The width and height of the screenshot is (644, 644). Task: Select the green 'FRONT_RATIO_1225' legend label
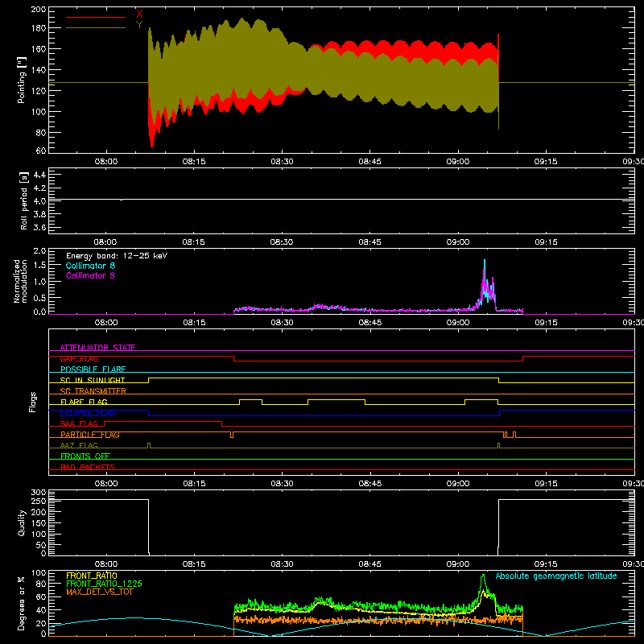(x=105, y=584)
